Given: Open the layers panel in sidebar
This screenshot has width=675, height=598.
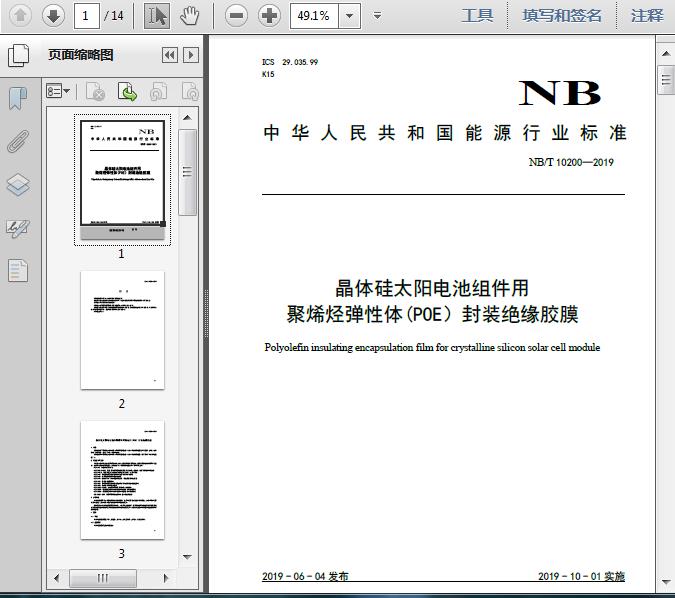Looking at the screenshot, I should pos(18,185).
